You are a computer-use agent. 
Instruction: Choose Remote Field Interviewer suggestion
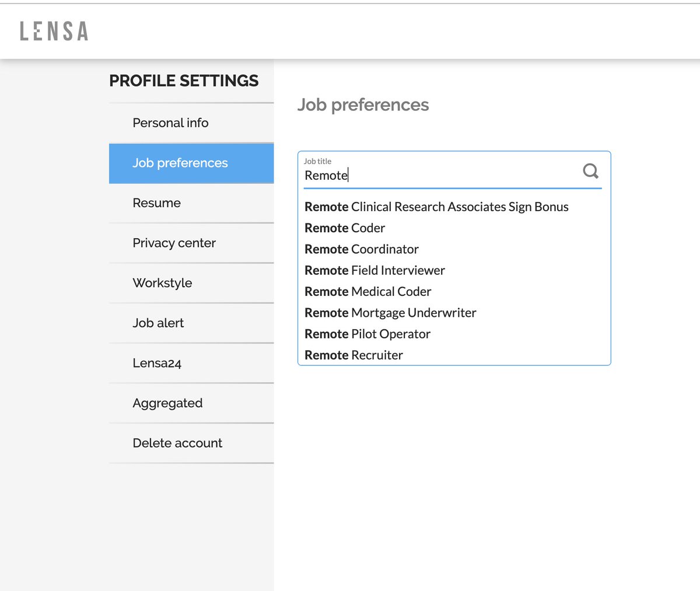pyautogui.click(x=454, y=270)
